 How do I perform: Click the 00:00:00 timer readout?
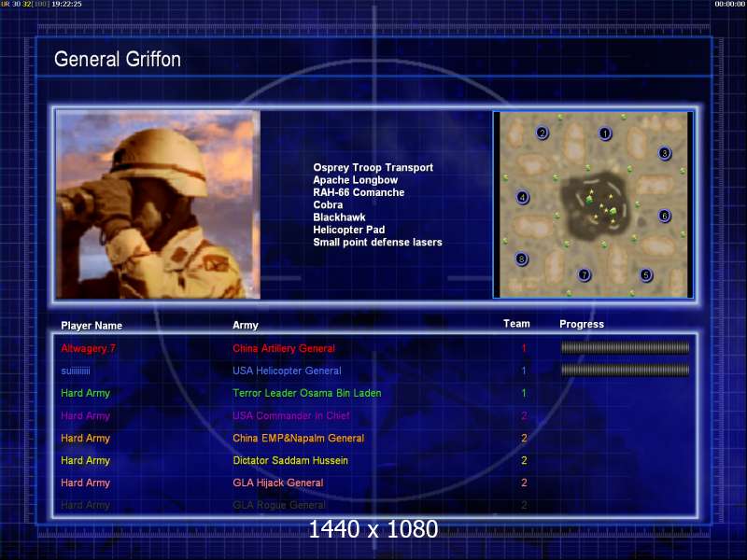click(730, 4)
